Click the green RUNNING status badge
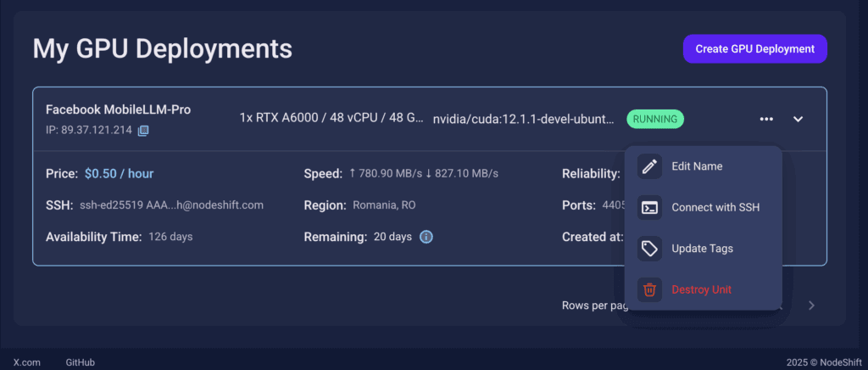The image size is (868, 370). [x=655, y=119]
